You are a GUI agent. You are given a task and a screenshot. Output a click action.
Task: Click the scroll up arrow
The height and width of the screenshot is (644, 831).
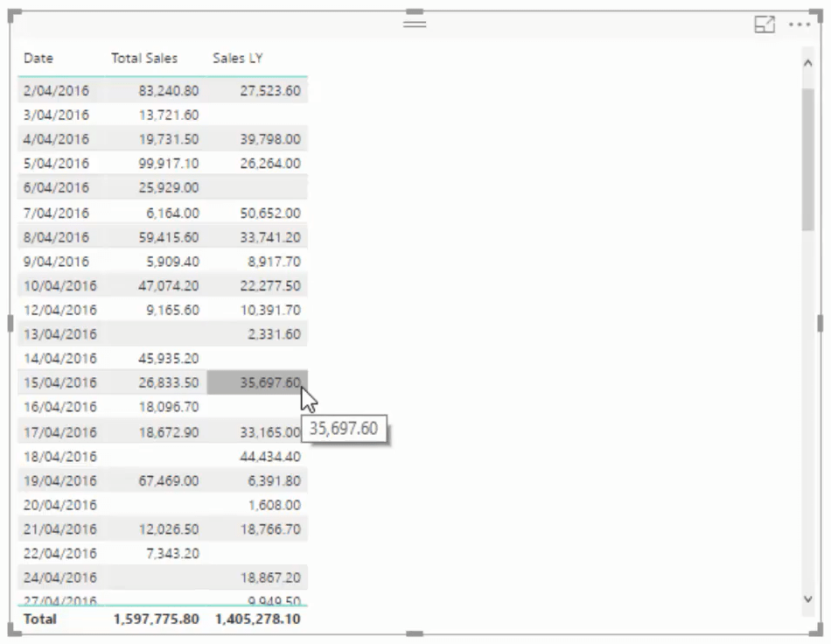(x=807, y=63)
